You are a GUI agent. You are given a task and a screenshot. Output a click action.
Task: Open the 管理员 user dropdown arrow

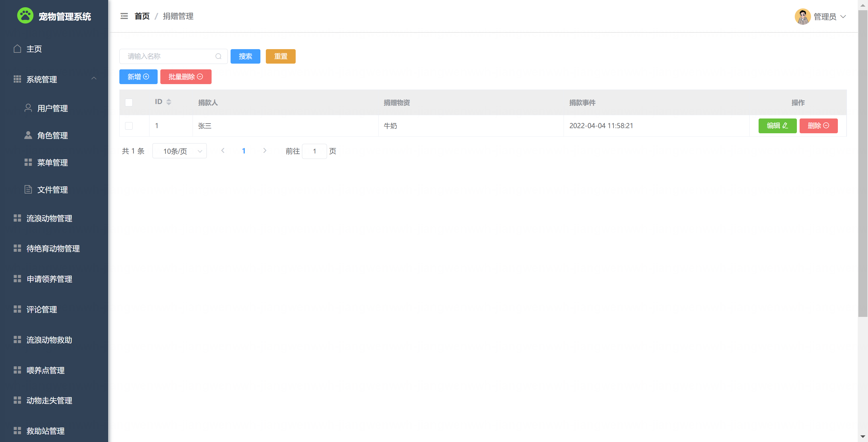pyautogui.click(x=843, y=17)
